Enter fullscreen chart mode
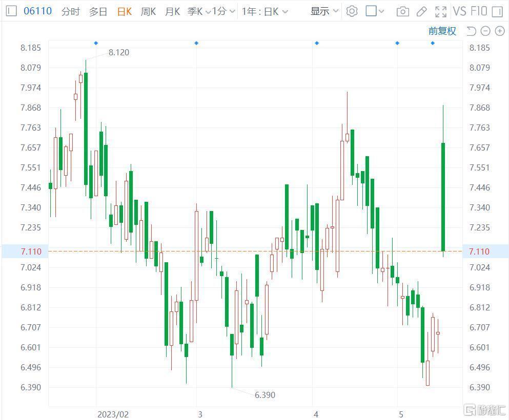Image resolution: width=509 pixels, height=420 pixels. [440, 12]
